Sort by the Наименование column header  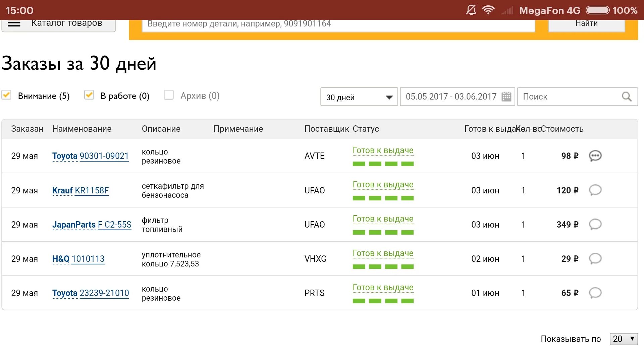[x=82, y=129]
